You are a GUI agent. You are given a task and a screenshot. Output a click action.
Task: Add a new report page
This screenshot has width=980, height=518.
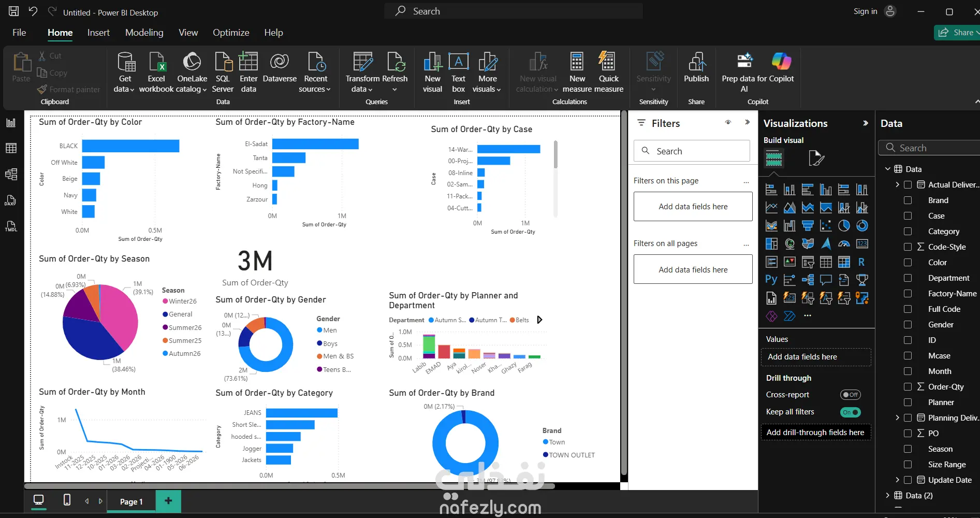[x=168, y=501]
